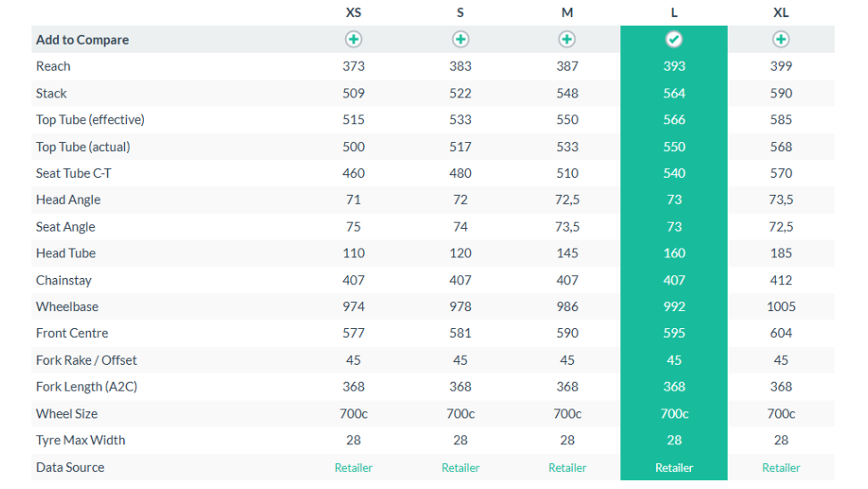Add size XS to compare

(x=354, y=39)
